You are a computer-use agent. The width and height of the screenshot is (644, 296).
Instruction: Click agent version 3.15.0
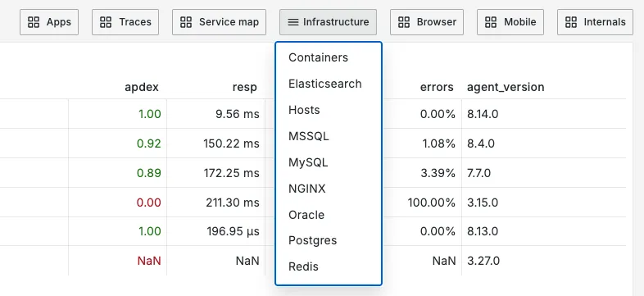click(483, 203)
